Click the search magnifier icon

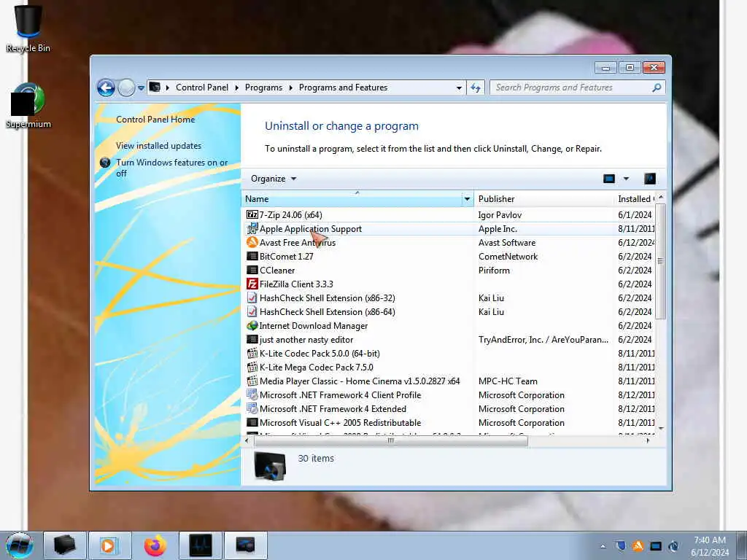coord(657,87)
